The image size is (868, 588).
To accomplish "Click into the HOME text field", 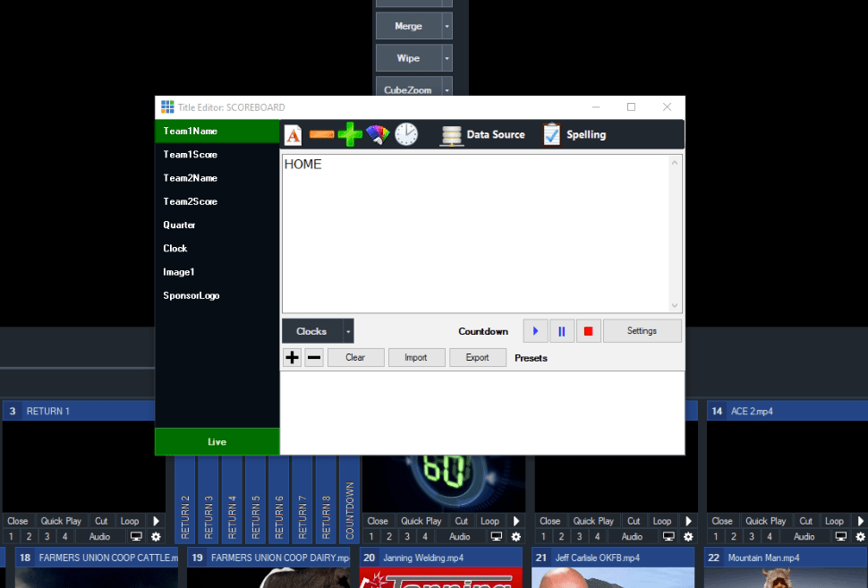I will (x=479, y=233).
